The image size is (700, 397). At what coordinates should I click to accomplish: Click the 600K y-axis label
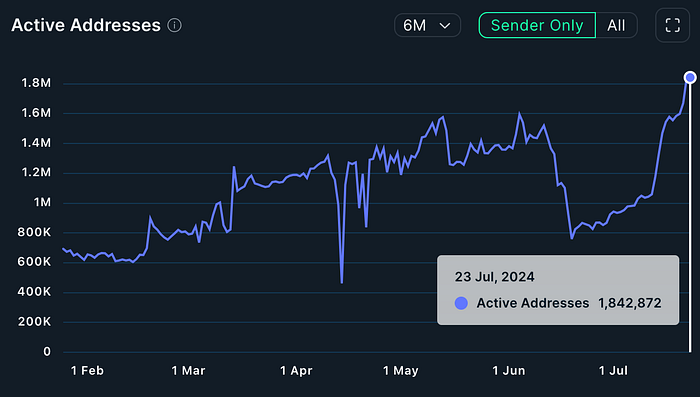pos(34,262)
